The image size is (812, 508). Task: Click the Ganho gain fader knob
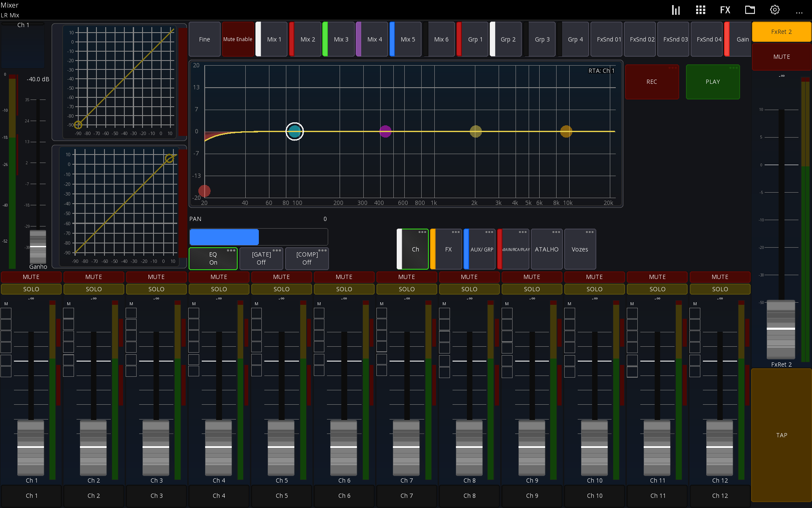point(38,246)
